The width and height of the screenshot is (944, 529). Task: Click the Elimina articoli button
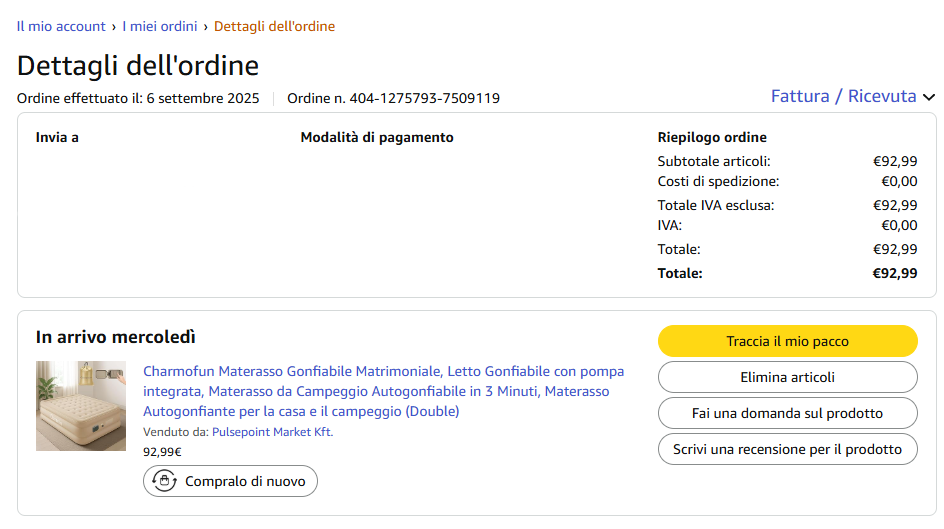point(787,377)
